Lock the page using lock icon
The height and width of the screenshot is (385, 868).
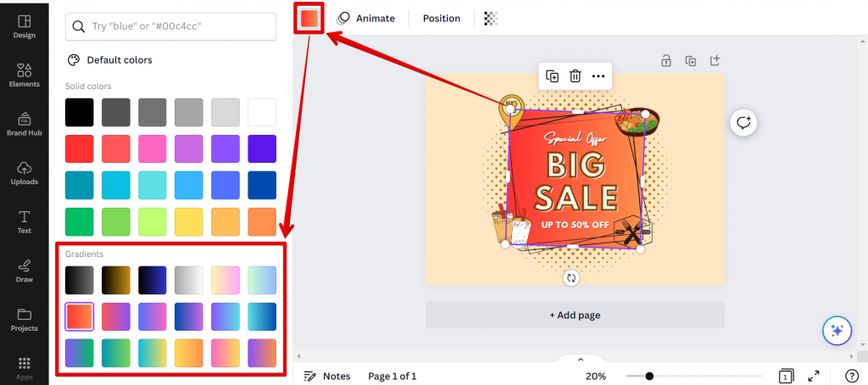[x=666, y=61]
